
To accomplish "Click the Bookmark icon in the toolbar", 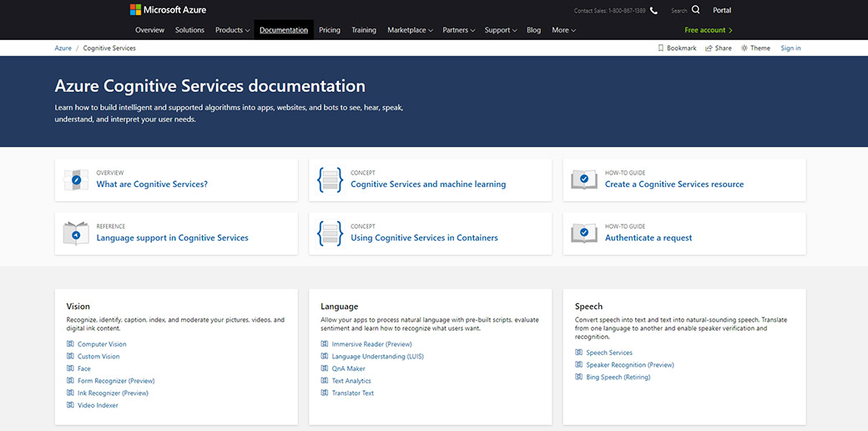I will tap(661, 48).
